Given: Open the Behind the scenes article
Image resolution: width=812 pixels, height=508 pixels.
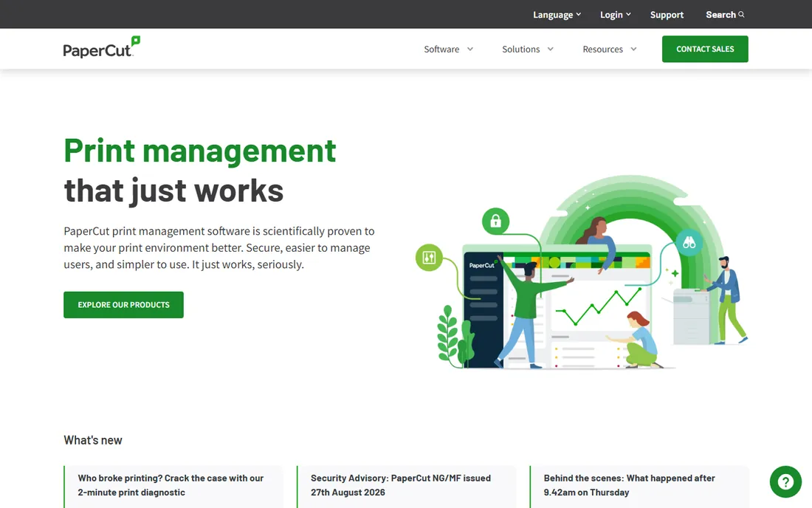Looking at the screenshot, I should point(639,487).
